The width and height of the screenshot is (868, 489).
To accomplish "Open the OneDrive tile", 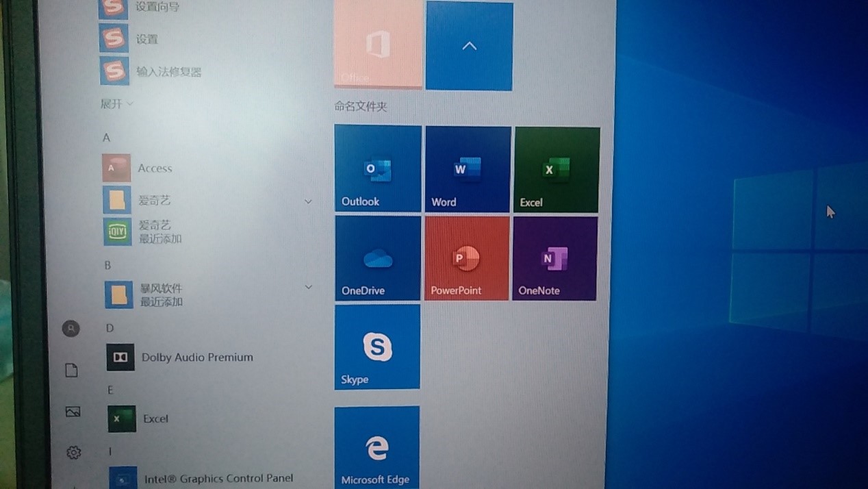I will tap(378, 258).
